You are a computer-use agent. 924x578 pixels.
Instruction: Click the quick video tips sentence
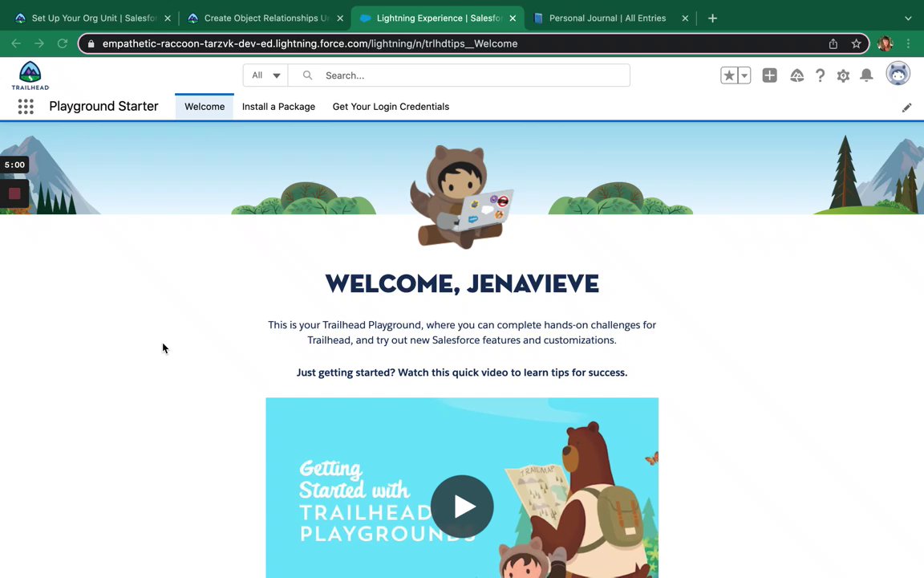click(x=462, y=372)
